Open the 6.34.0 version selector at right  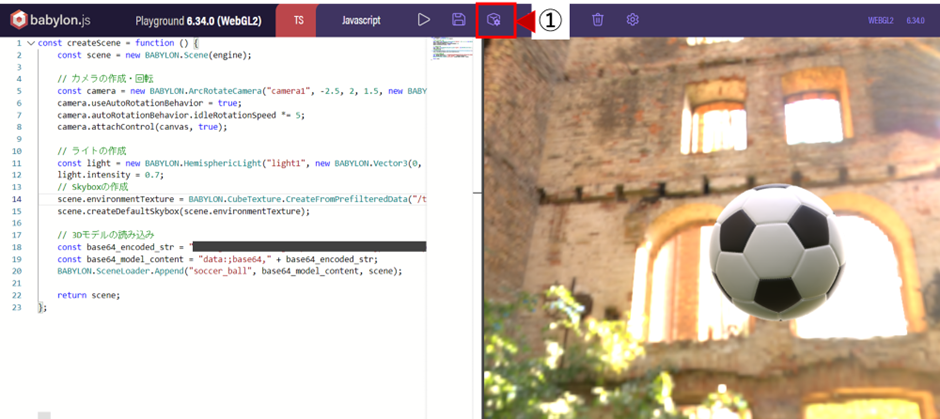click(915, 20)
